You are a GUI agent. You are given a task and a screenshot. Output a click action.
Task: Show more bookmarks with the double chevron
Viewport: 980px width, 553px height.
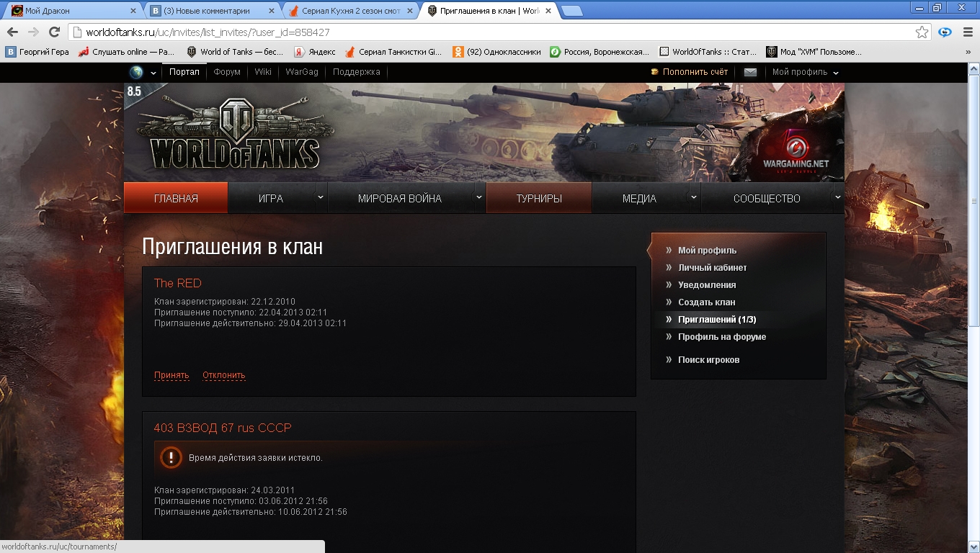pos(968,52)
